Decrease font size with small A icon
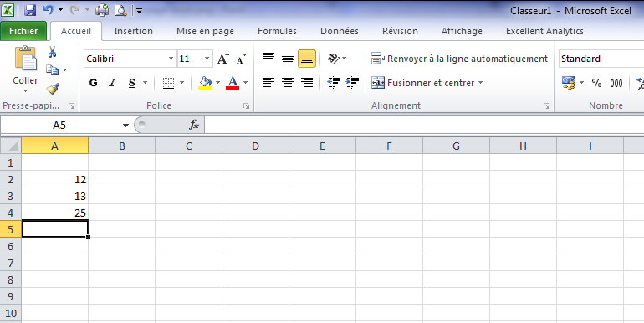644x323 pixels. coord(242,59)
